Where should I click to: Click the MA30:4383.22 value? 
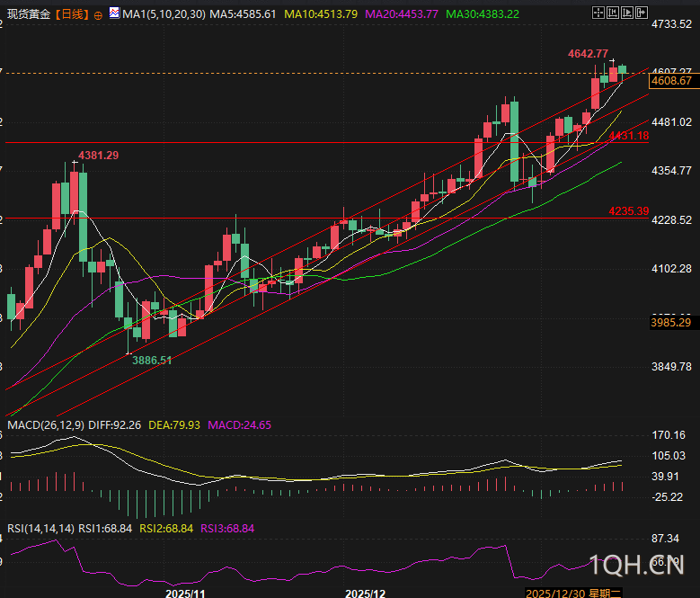tap(483, 14)
